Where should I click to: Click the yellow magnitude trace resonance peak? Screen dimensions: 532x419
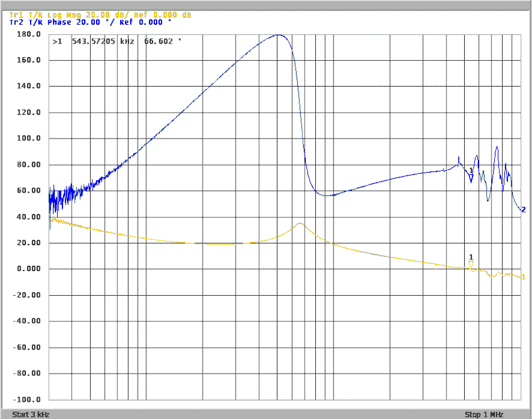click(300, 223)
